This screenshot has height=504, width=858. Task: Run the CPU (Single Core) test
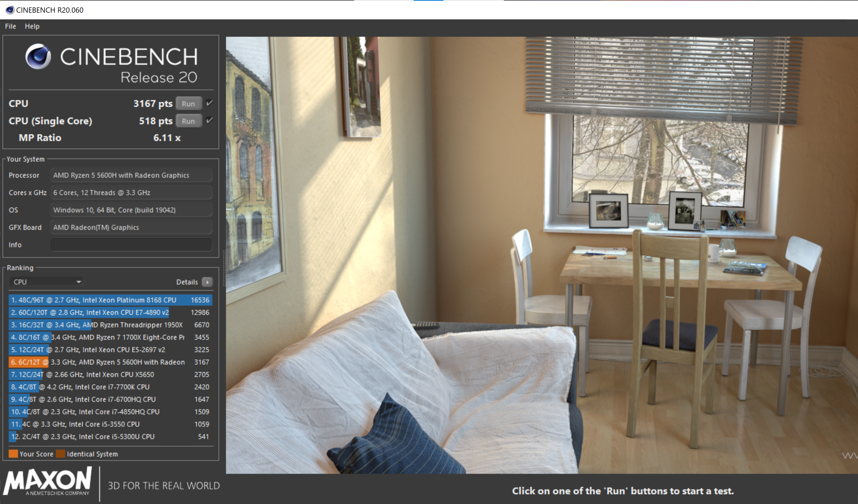188,121
